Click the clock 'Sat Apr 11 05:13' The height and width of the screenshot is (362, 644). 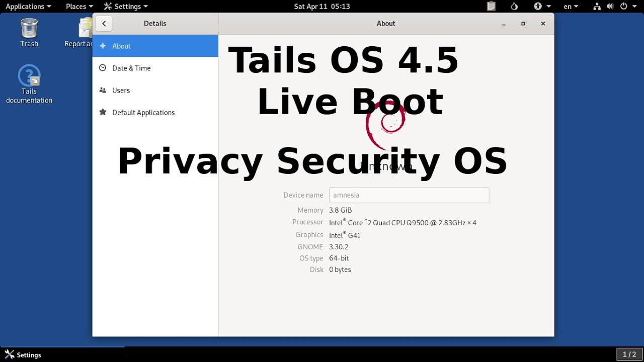tap(322, 7)
